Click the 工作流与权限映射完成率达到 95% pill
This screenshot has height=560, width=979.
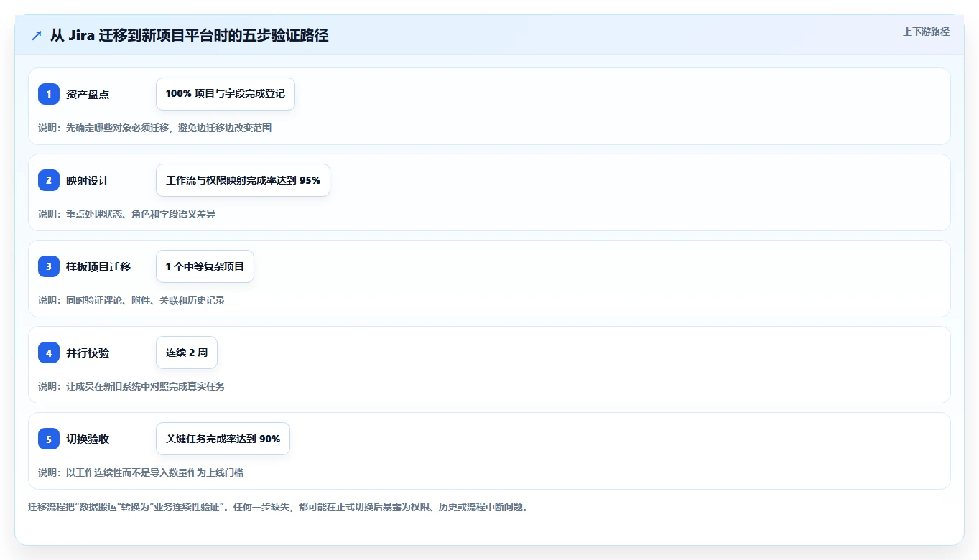coord(243,180)
